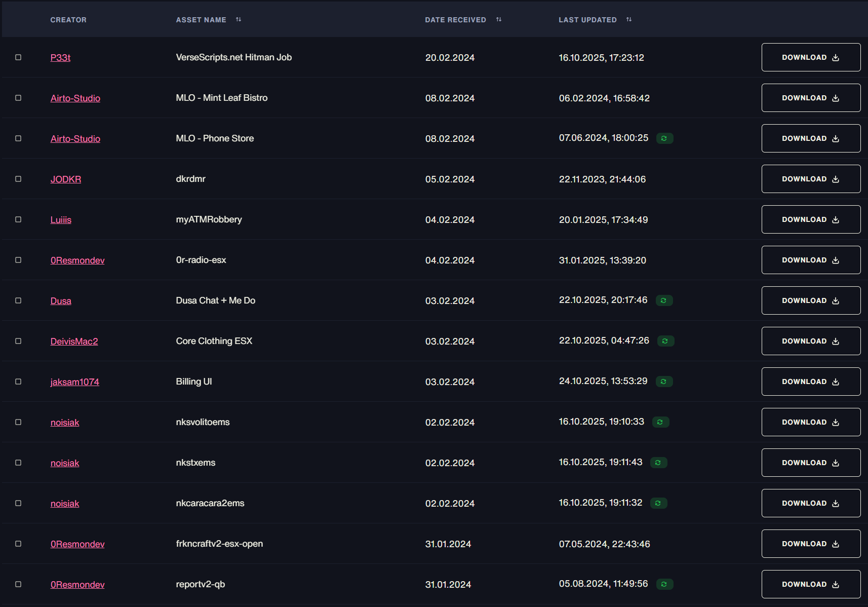Image resolution: width=868 pixels, height=607 pixels.
Task: Download frkncraftv2-esx-open
Action: coord(811,544)
